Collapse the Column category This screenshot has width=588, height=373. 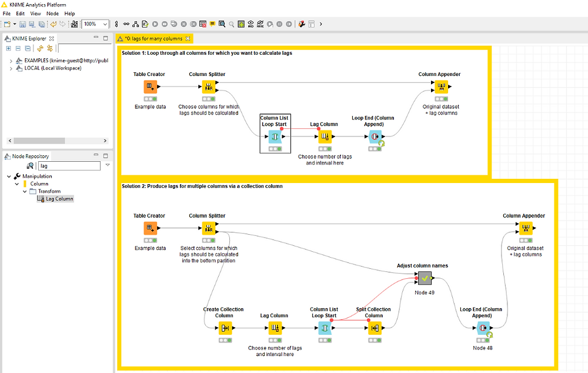(x=17, y=184)
